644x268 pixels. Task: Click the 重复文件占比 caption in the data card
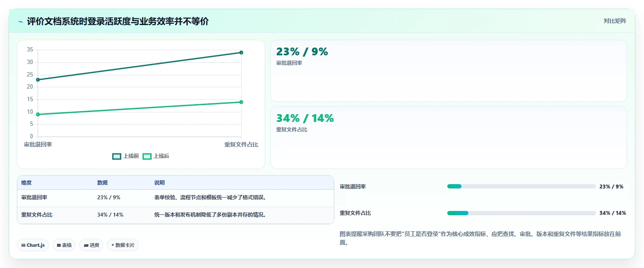coord(292,130)
